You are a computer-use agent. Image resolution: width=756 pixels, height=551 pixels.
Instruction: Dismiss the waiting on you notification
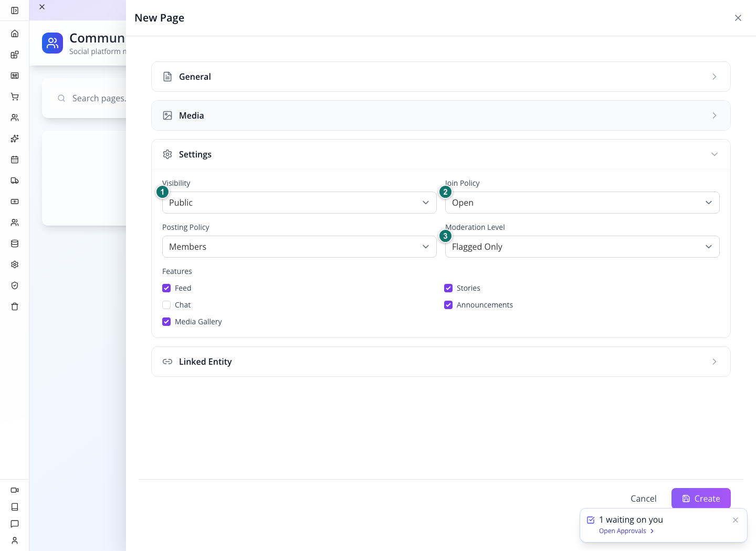coord(736,520)
